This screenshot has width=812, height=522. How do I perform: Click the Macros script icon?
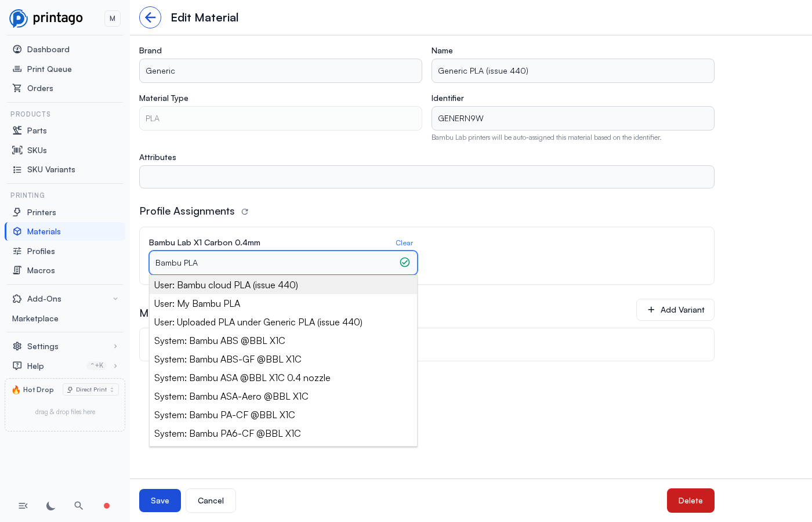(x=17, y=270)
